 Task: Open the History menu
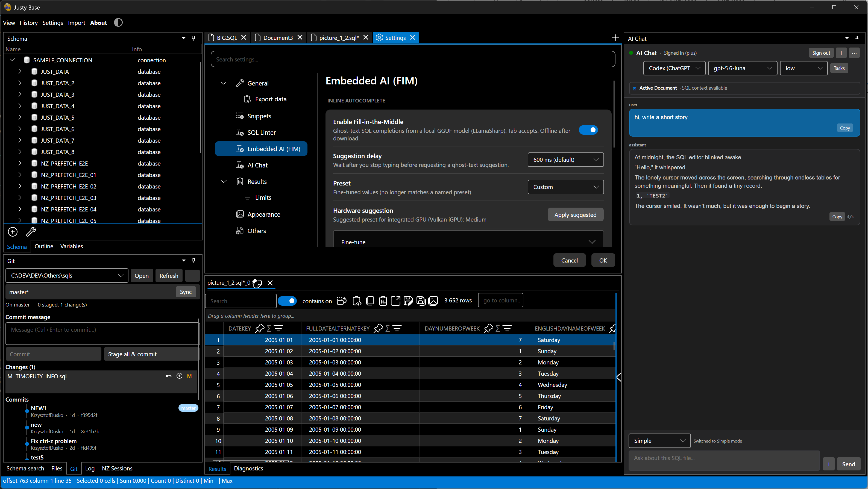coord(29,23)
